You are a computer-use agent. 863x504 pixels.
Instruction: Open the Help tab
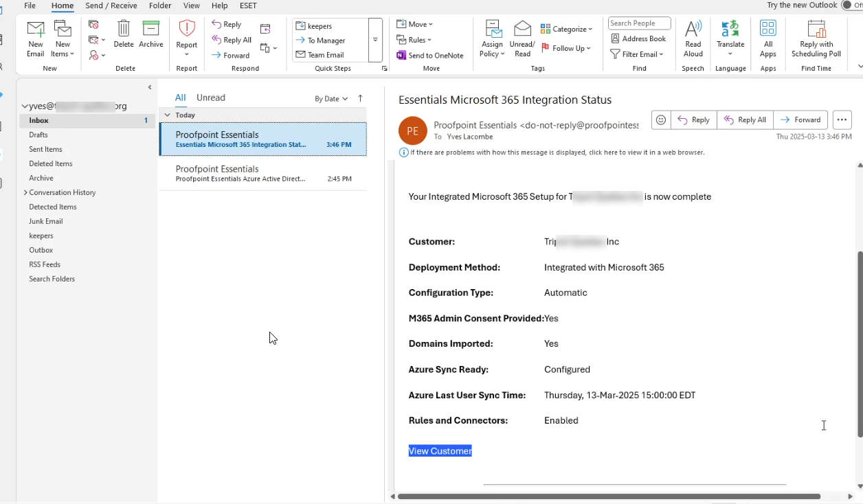point(219,5)
